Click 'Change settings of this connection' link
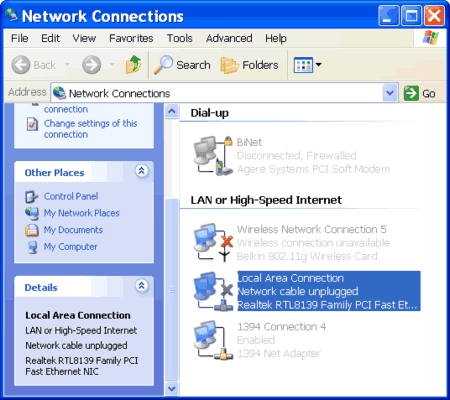Viewport: 450px width, 400px height. point(90,129)
